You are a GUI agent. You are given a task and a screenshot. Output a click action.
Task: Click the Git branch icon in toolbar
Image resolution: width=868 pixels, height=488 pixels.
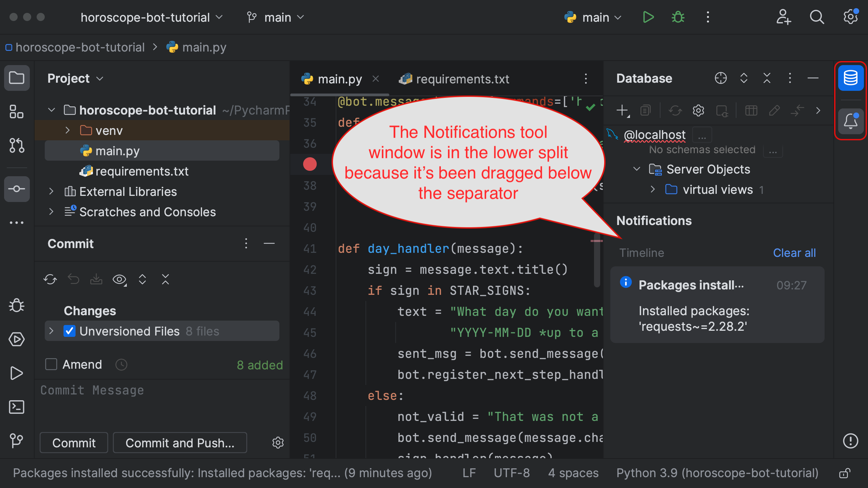point(250,17)
